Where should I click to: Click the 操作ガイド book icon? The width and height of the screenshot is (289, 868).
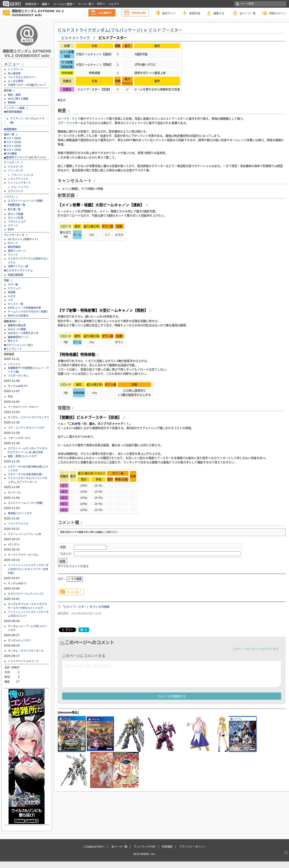pyautogui.click(x=158, y=13)
